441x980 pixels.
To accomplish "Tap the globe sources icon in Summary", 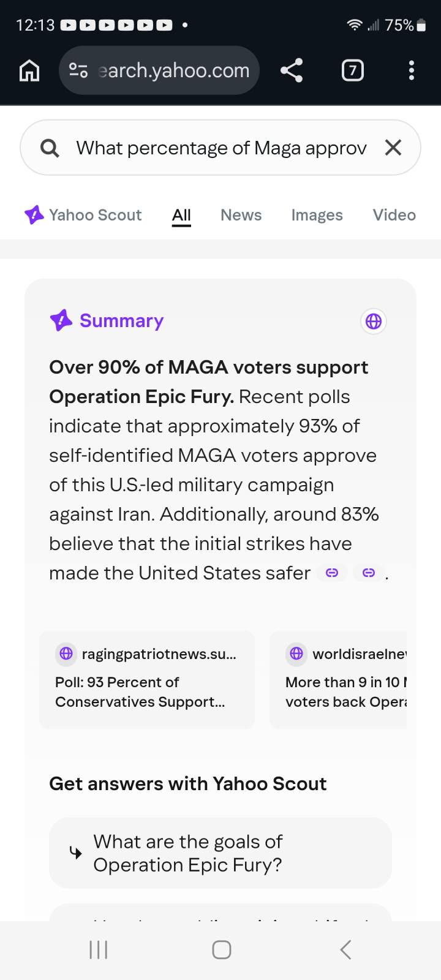I will pyautogui.click(x=374, y=321).
